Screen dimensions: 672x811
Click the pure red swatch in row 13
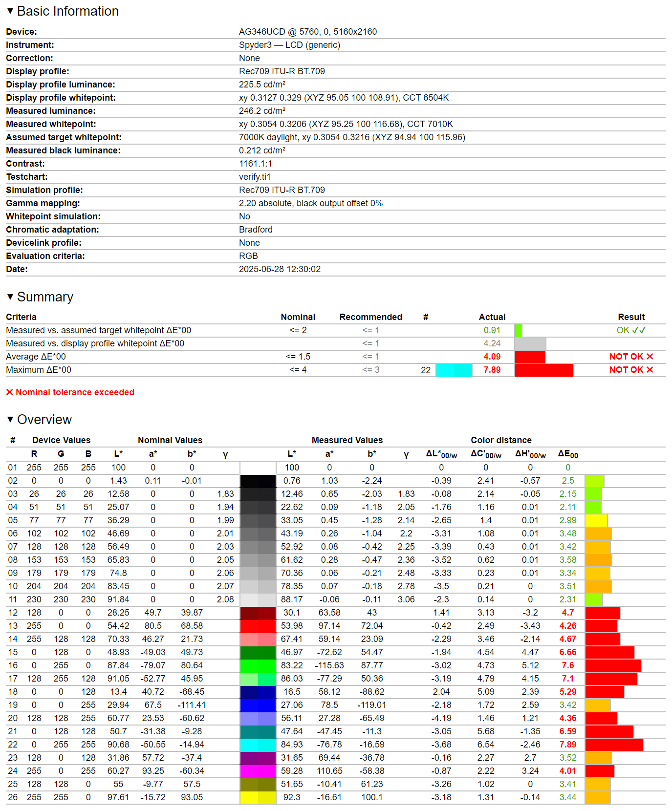click(x=258, y=626)
